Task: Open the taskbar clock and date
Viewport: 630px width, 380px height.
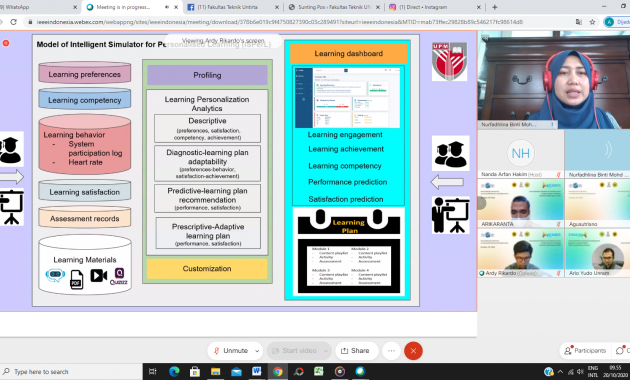Action: [x=615, y=372]
